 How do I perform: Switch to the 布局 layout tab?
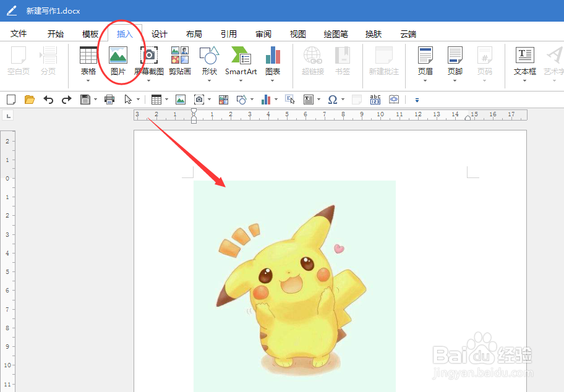click(x=194, y=34)
